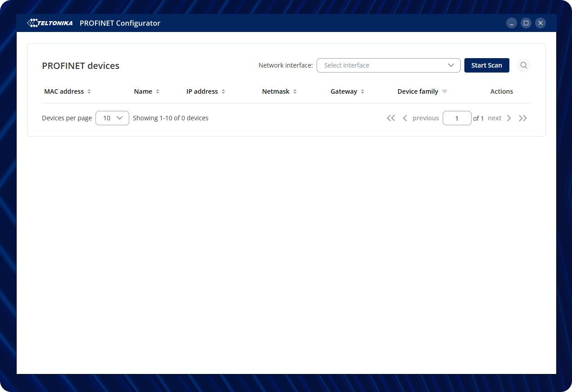This screenshot has width=572, height=392.
Task: Open the Network interface dropdown
Action: 388,65
